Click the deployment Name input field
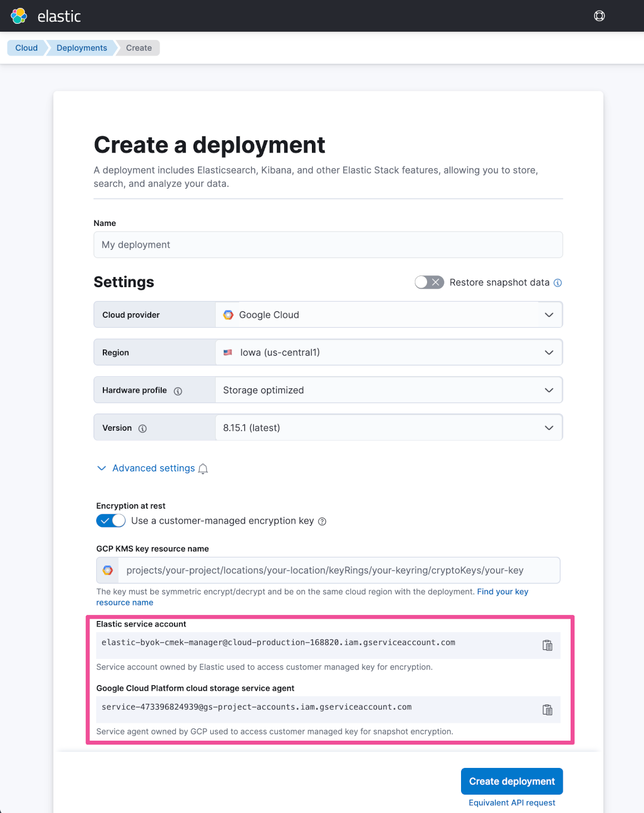This screenshot has width=644, height=813. tap(328, 245)
